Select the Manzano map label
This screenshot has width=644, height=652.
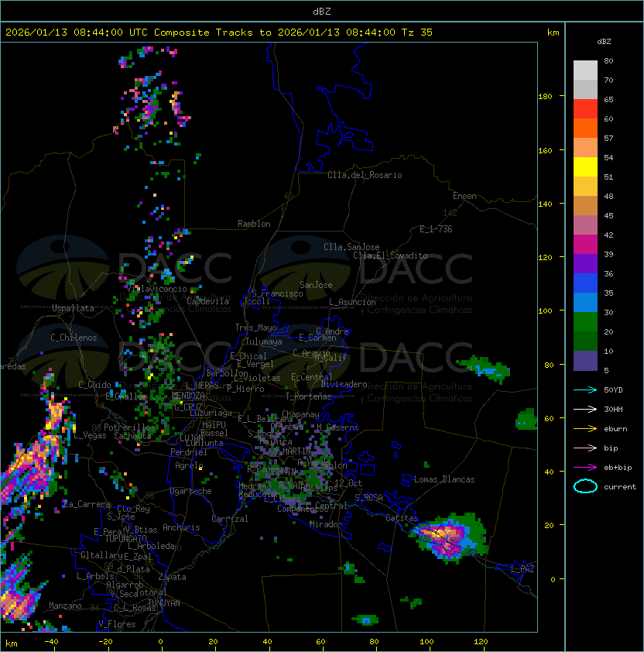tap(65, 606)
